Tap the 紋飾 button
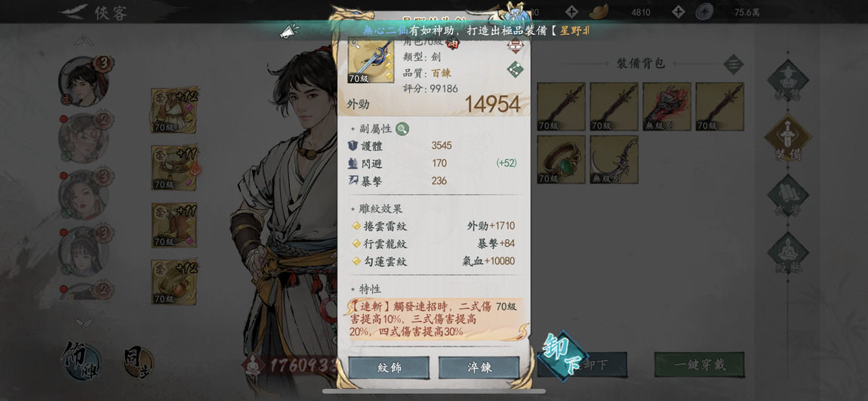Screen dimensions: 868x401 (389, 368)
